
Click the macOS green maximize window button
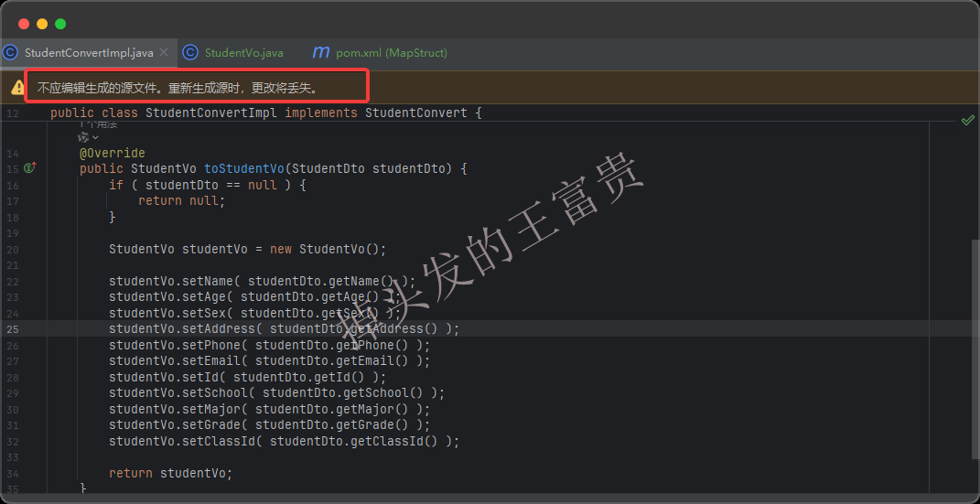pos(60,25)
